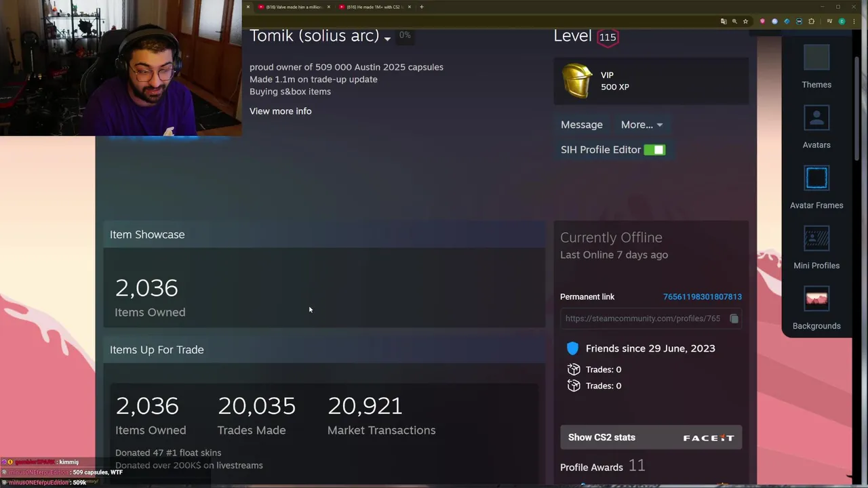
Task: Click the View more info link
Action: [x=281, y=111]
